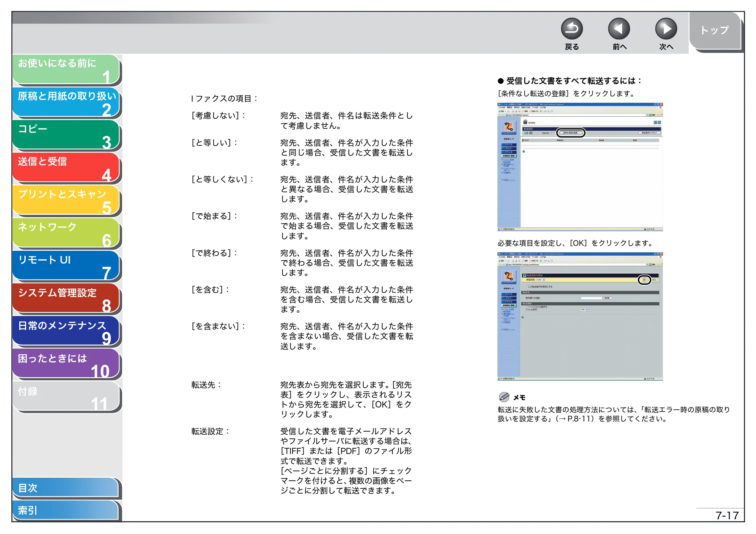Image resolution: width=756 pixels, height=534 pixels.
Task: Open the 目次 table of contents
Action: pos(66,488)
